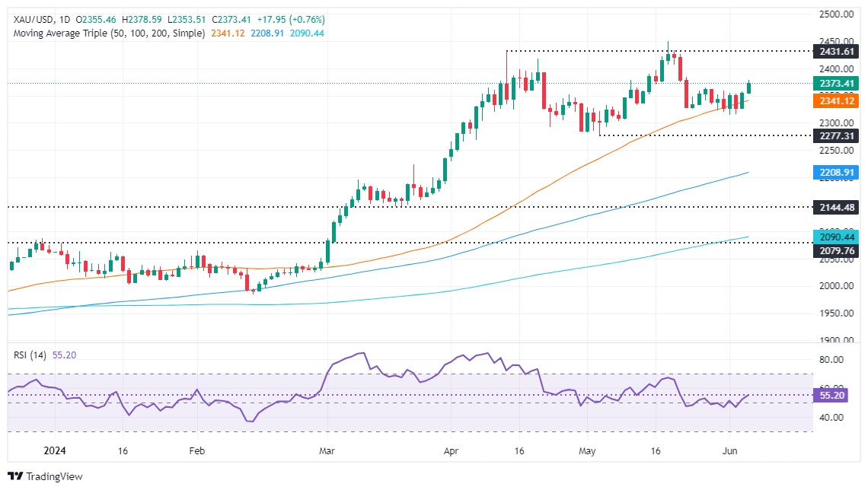Click the 2500.00 price scale label
Viewport: 868px width, 490px height.
(x=836, y=14)
